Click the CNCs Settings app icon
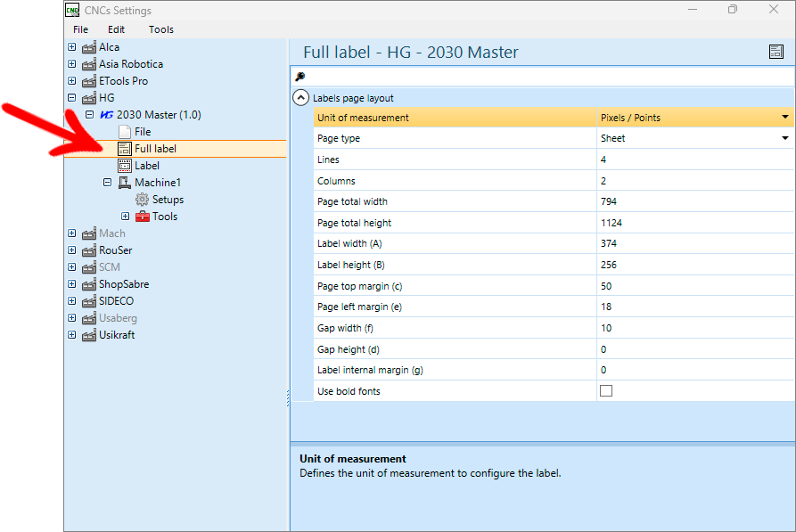Viewport: 796px width, 532px height. 72,10
